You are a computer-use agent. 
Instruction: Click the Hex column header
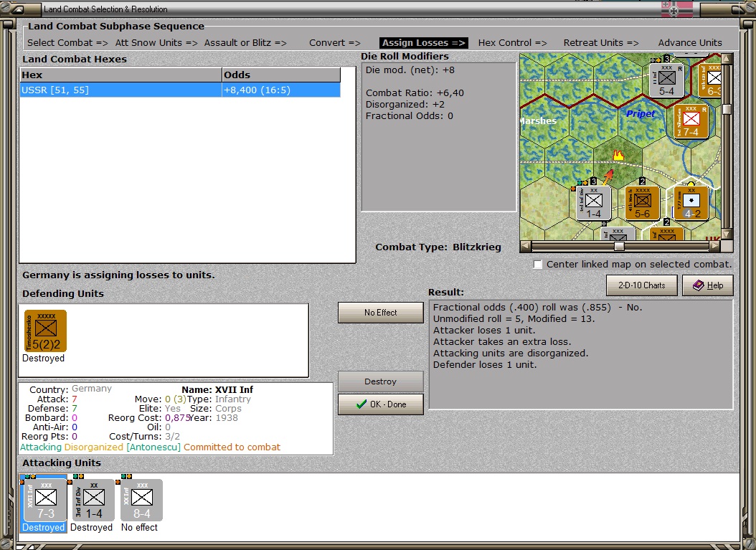tap(121, 75)
